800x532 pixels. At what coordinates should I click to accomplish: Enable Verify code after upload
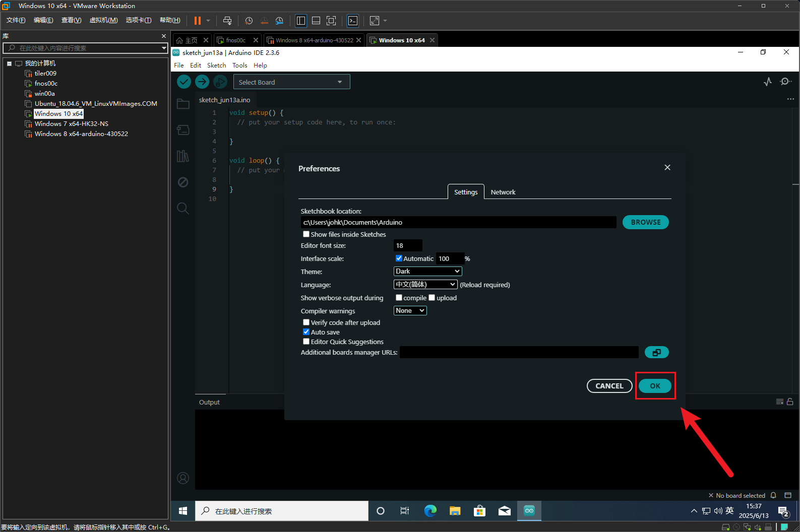coord(306,322)
